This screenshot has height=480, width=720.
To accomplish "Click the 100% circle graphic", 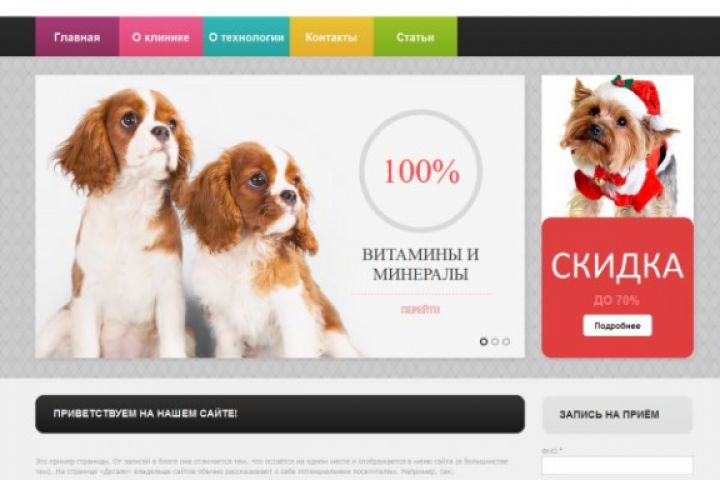I will coord(421,170).
